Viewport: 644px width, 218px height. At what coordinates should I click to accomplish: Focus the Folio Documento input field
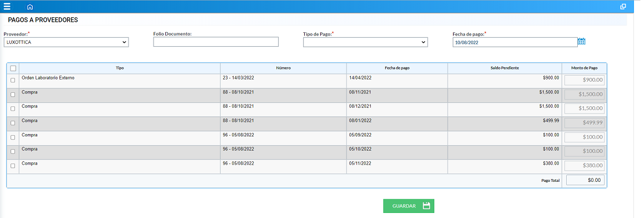(x=216, y=42)
